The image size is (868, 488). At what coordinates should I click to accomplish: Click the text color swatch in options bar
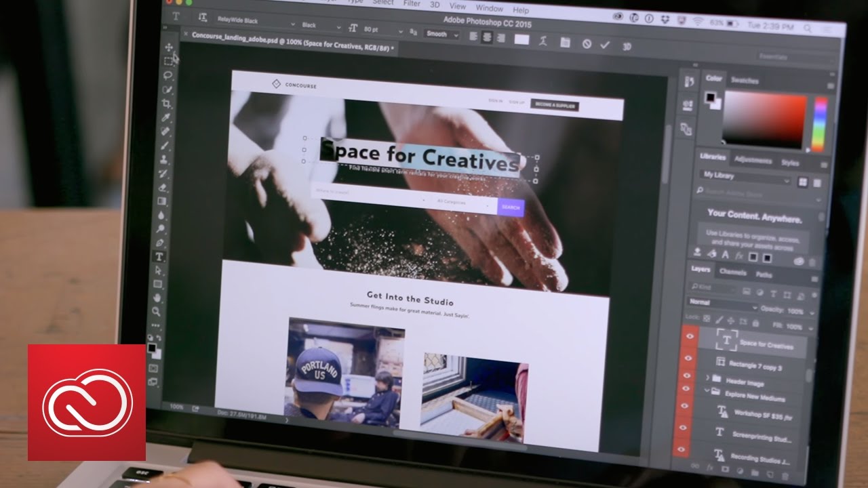coord(521,39)
